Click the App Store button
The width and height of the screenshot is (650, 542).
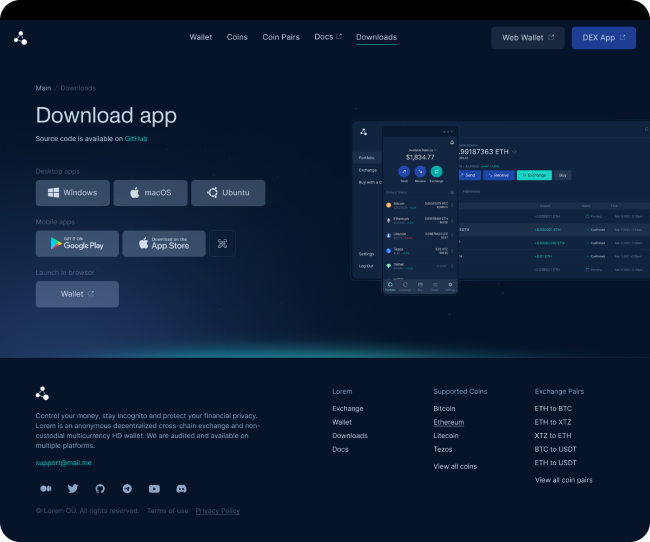pyautogui.click(x=164, y=243)
